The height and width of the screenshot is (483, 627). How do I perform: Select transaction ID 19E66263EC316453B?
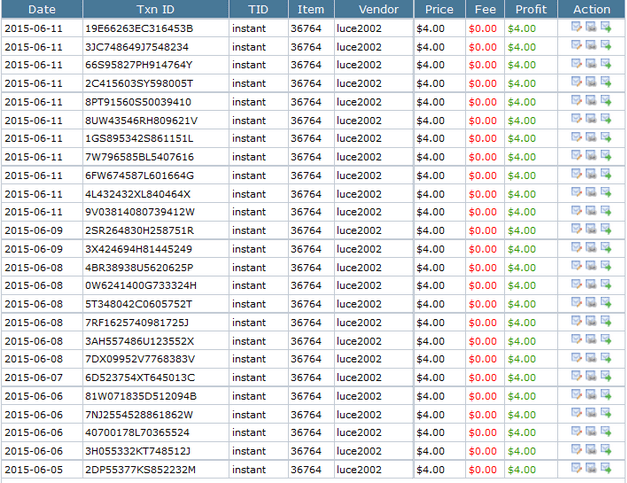139,29
